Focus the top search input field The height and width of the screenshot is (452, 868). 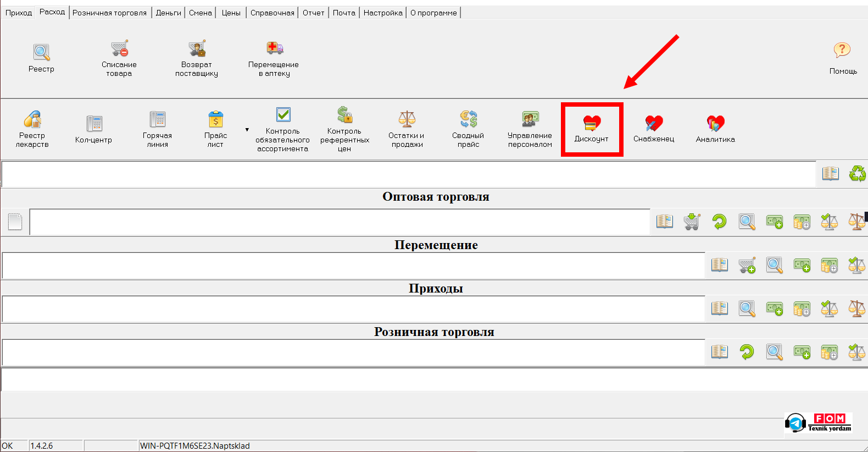[x=409, y=174]
